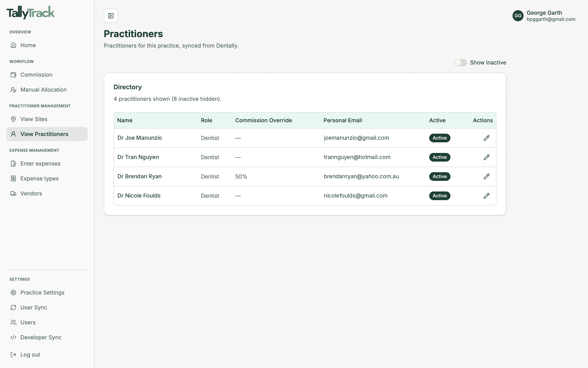588x368 pixels.
Task: Click the Expense types receipt icon
Action: 13,179
